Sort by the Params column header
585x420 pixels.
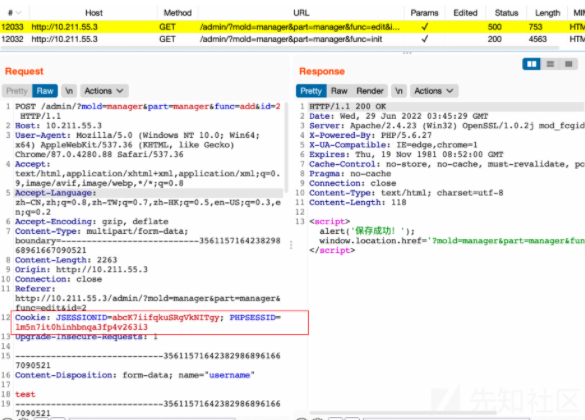[424, 13]
